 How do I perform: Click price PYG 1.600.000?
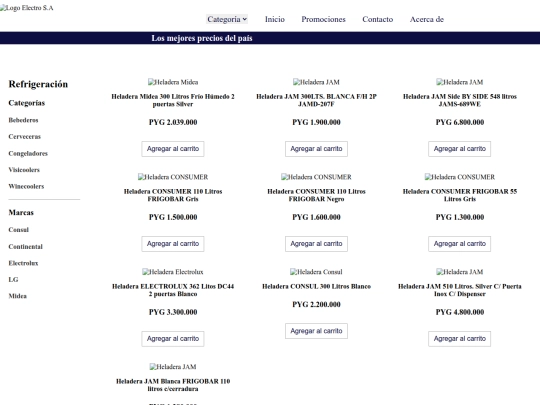coord(316,217)
